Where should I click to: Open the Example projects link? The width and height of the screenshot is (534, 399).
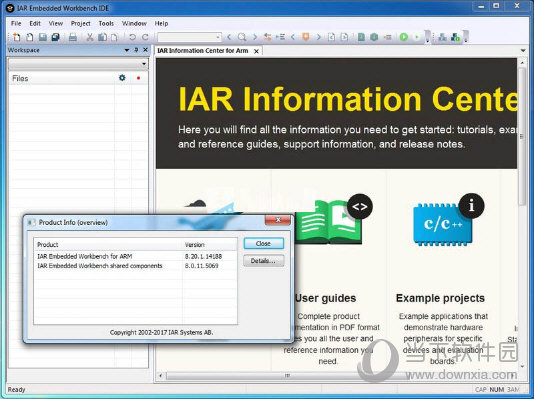(x=440, y=298)
